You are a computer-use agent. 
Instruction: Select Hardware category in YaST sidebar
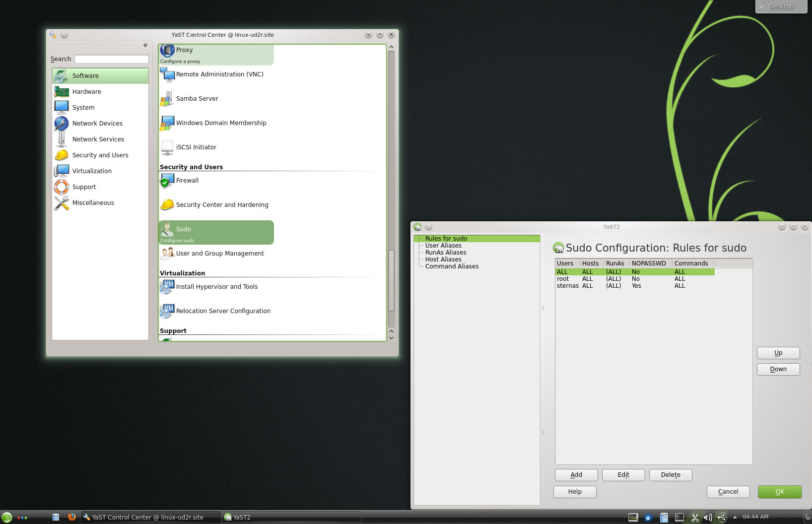[100, 92]
